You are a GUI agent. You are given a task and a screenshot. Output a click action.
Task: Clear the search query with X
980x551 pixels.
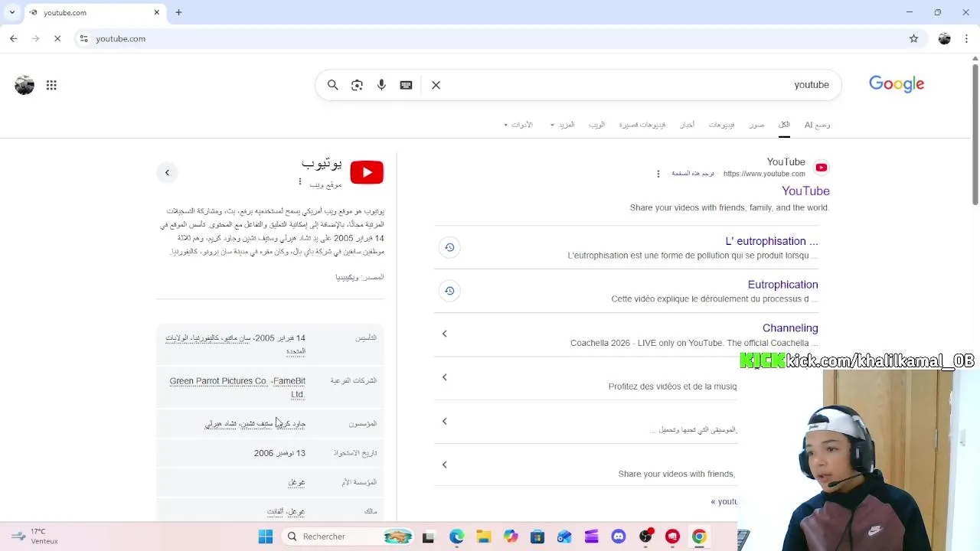tap(436, 85)
